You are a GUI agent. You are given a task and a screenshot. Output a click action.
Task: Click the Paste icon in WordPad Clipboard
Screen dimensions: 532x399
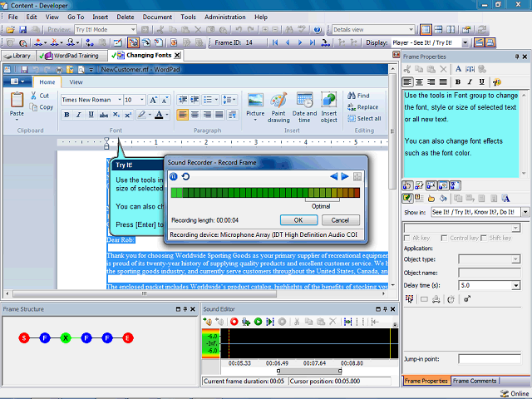(17, 101)
